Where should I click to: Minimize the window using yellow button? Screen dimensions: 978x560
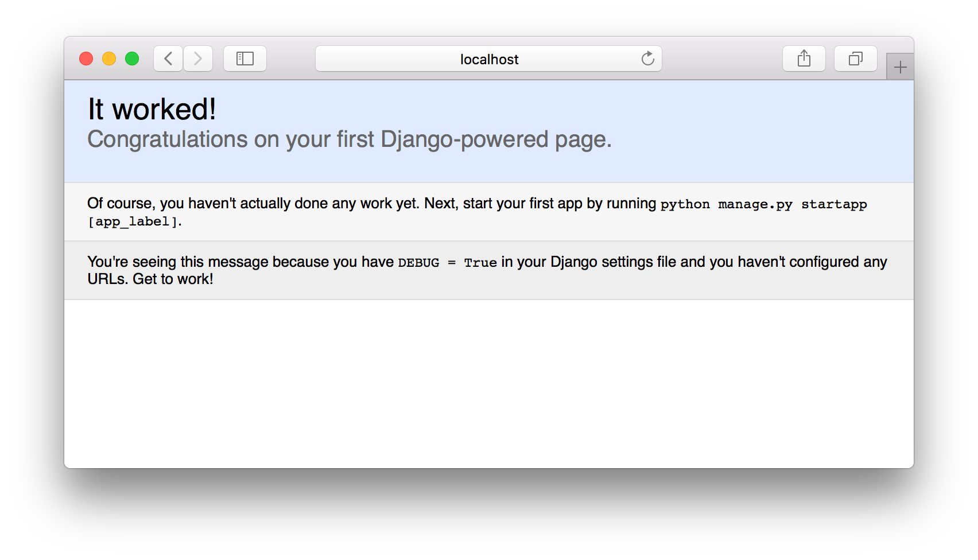(109, 59)
